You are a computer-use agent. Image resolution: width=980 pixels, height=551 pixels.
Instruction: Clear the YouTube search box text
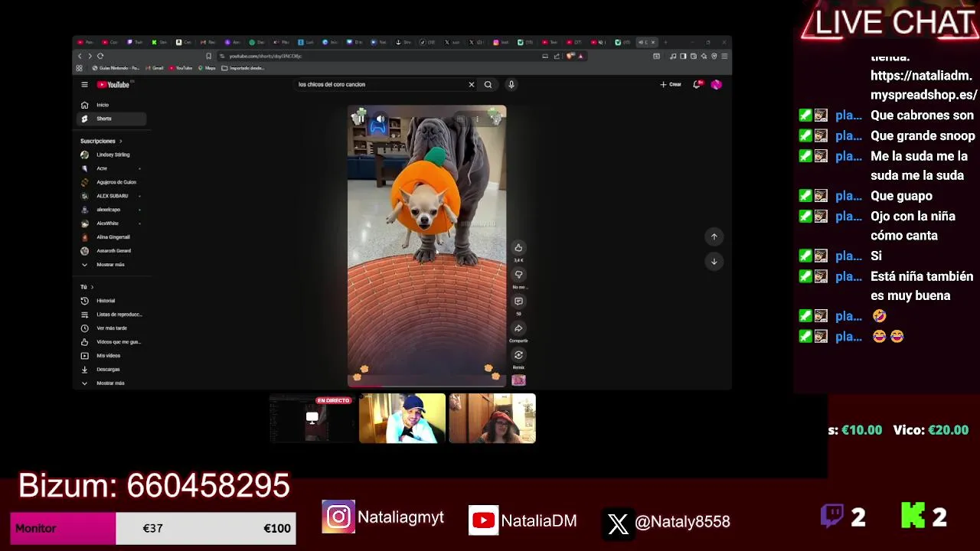tap(472, 85)
